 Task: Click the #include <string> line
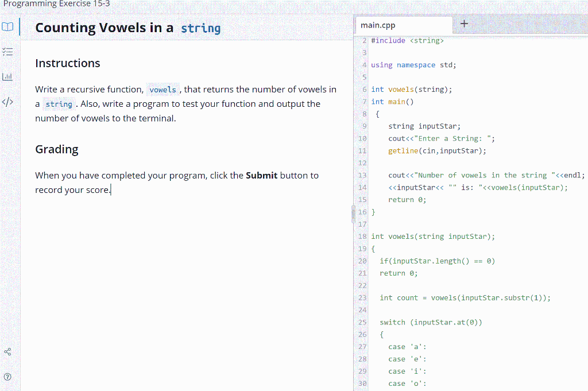(407, 40)
